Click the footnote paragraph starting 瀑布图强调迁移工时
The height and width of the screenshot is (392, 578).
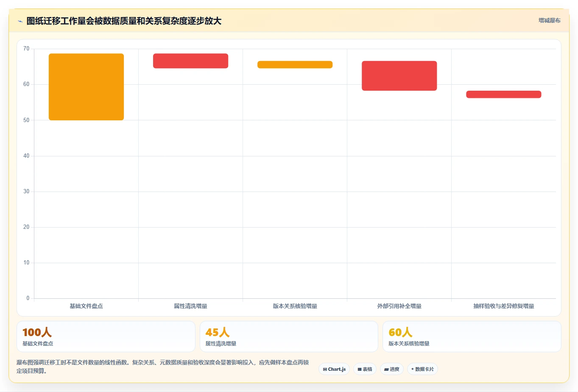coord(163,367)
